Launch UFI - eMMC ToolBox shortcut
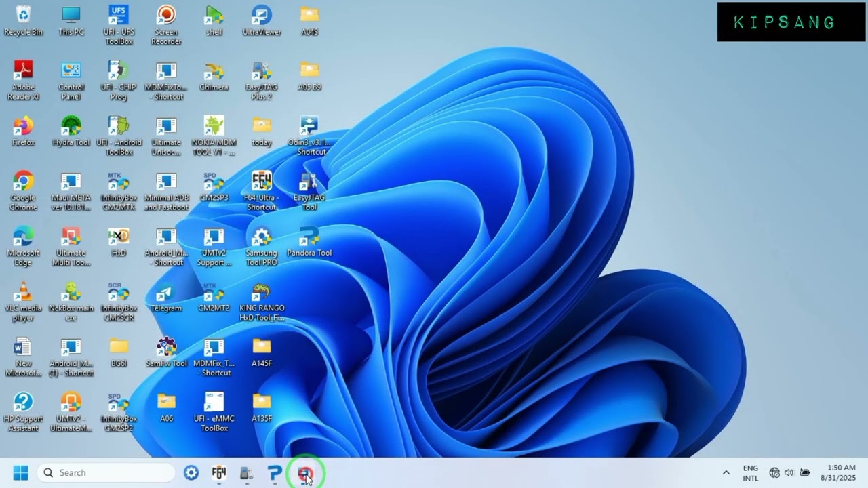This screenshot has height=488, width=868. point(214,412)
